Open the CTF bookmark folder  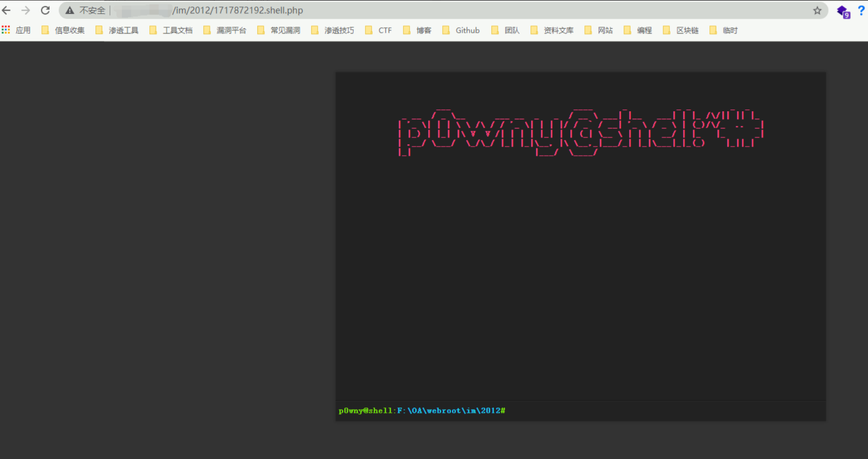tap(379, 30)
